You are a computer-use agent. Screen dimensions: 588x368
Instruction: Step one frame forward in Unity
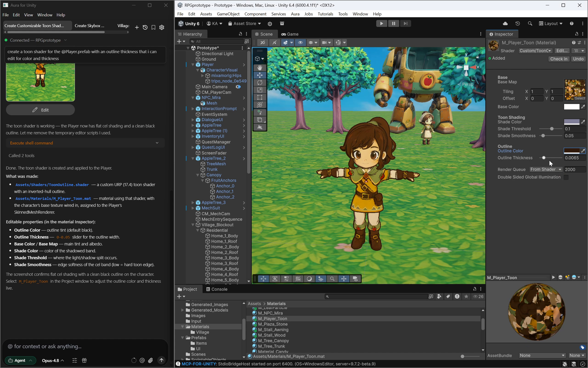[x=406, y=24]
